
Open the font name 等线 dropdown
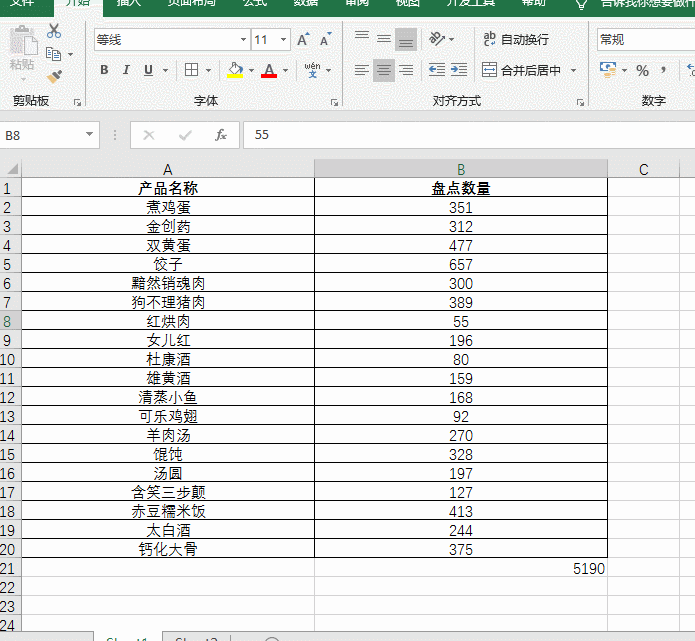coord(243,40)
